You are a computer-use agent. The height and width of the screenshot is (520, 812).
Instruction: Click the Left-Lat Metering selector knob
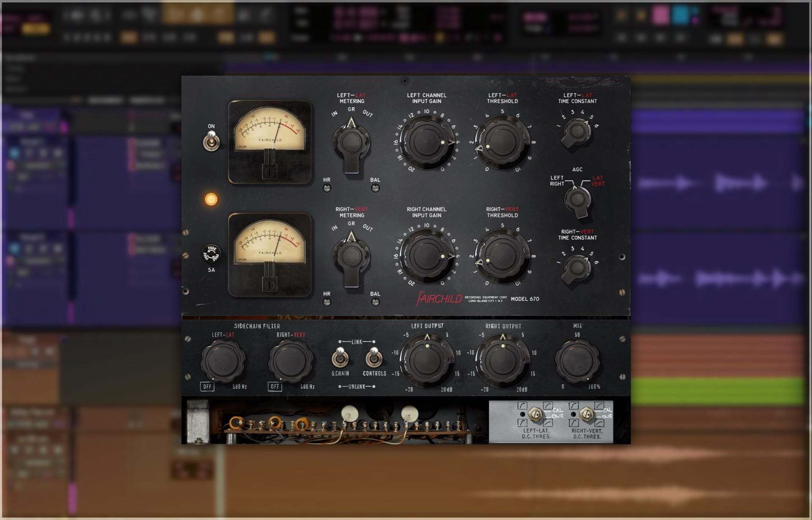click(x=351, y=144)
